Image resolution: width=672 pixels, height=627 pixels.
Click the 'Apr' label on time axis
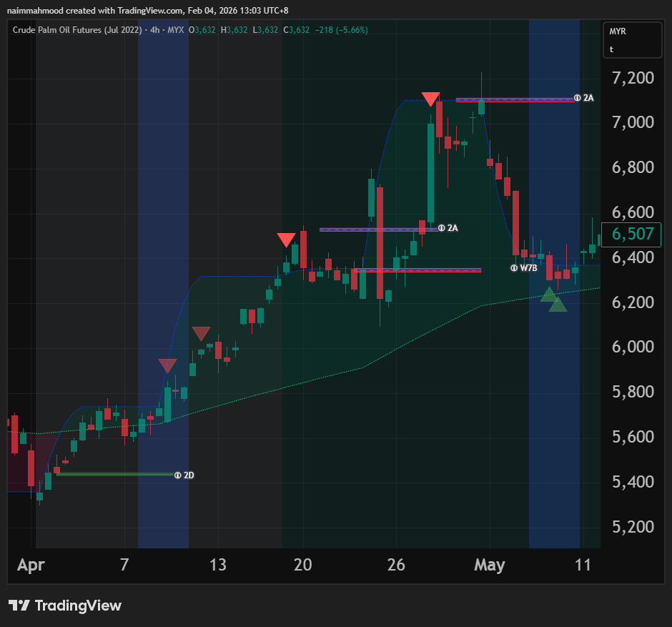[x=31, y=566]
